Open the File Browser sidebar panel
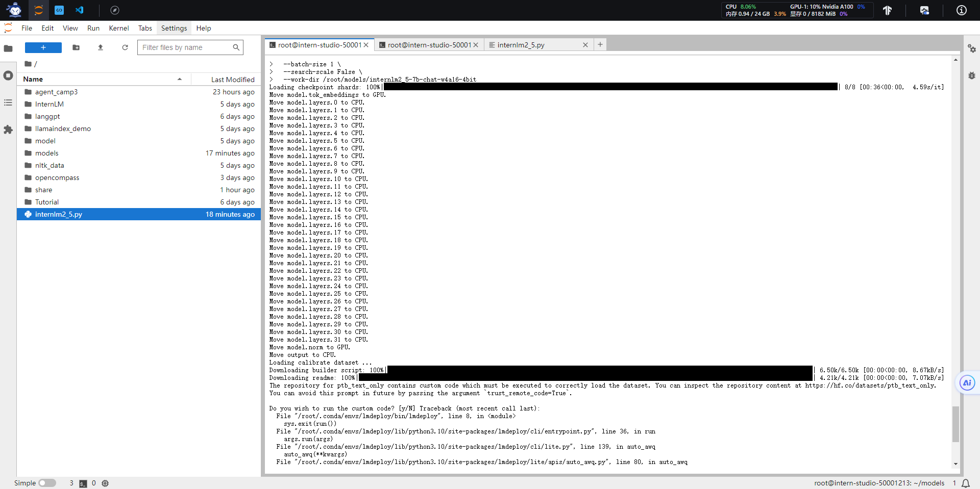 click(8, 48)
